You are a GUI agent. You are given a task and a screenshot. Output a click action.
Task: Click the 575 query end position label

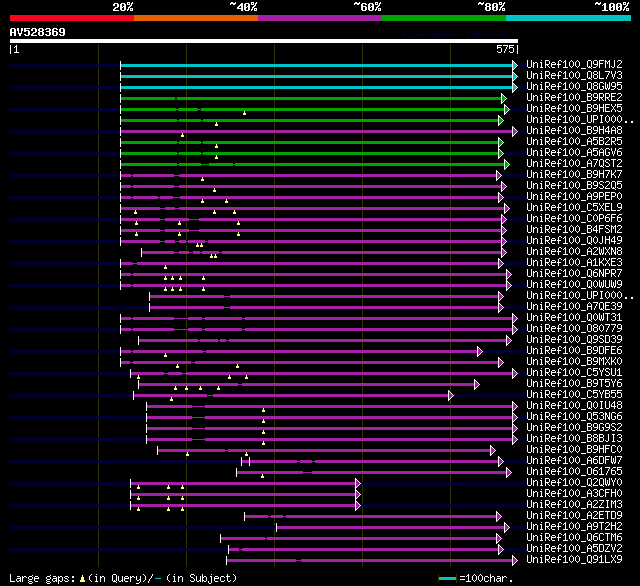[505, 49]
